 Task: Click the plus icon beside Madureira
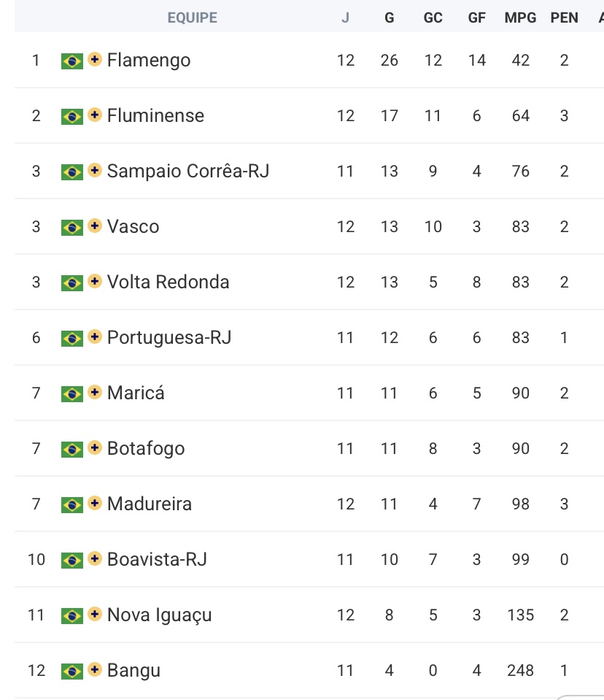pos(95,503)
